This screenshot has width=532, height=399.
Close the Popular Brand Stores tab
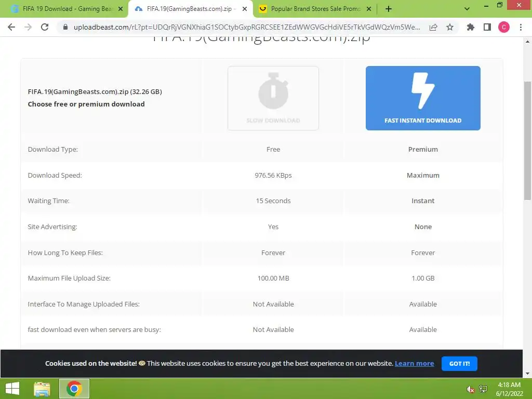369,9
